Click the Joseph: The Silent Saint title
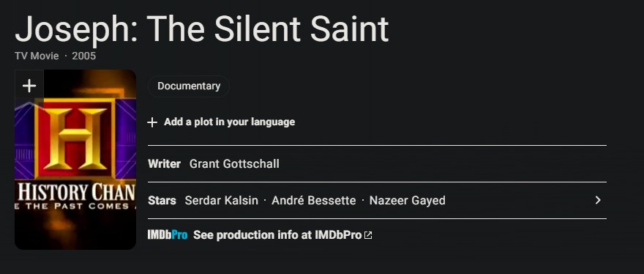 [202, 29]
